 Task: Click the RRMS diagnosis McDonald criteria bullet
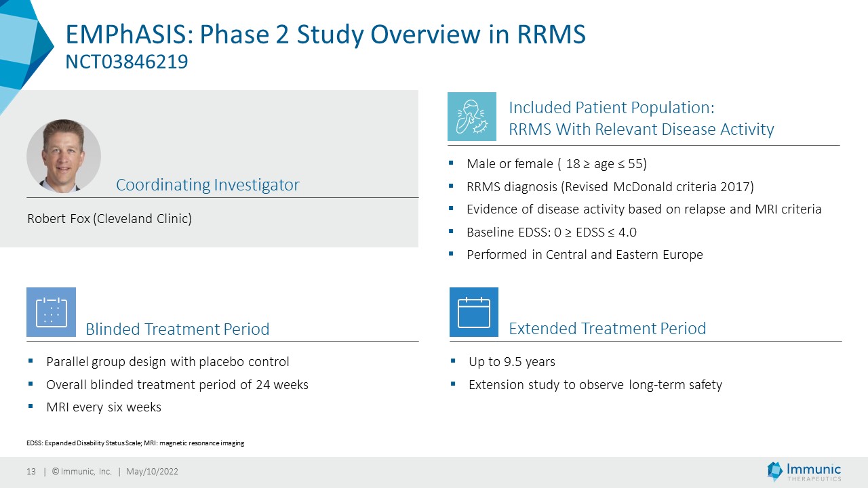click(x=601, y=186)
